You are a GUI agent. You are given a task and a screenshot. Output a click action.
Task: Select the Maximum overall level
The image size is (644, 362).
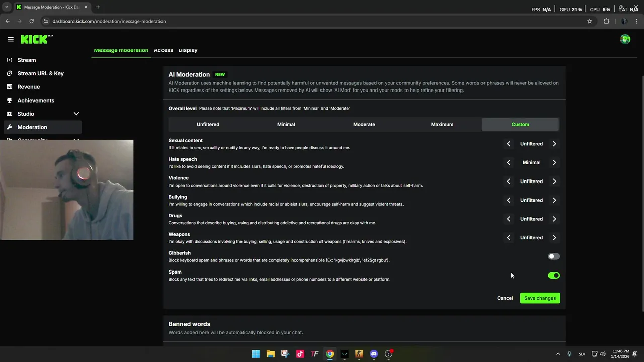442,124
